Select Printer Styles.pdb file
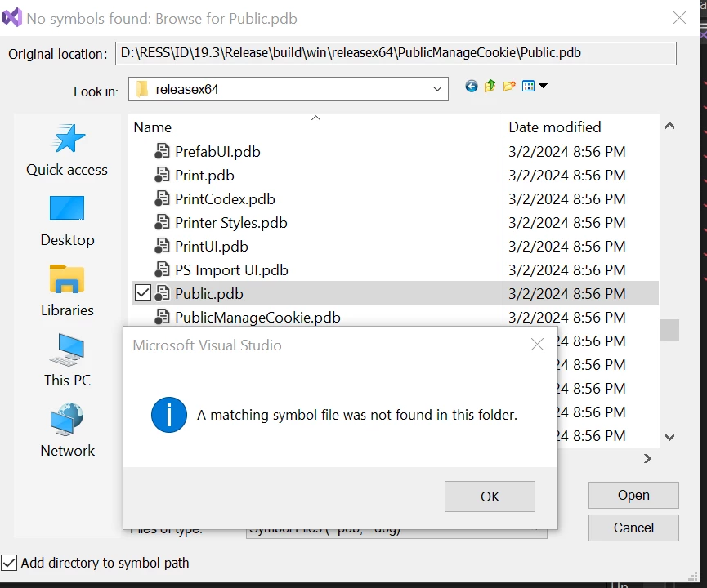This screenshot has height=588, width=707. (230, 223)
